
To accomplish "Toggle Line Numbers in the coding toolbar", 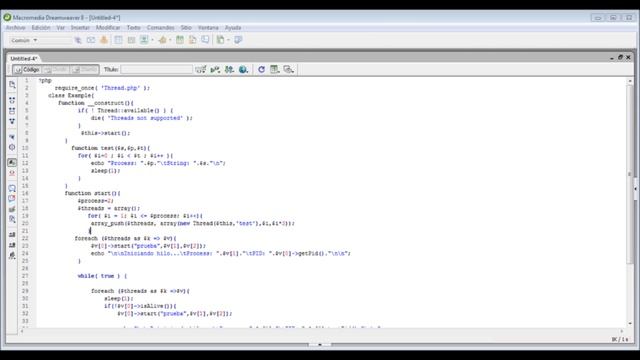I will click(12, 162).
